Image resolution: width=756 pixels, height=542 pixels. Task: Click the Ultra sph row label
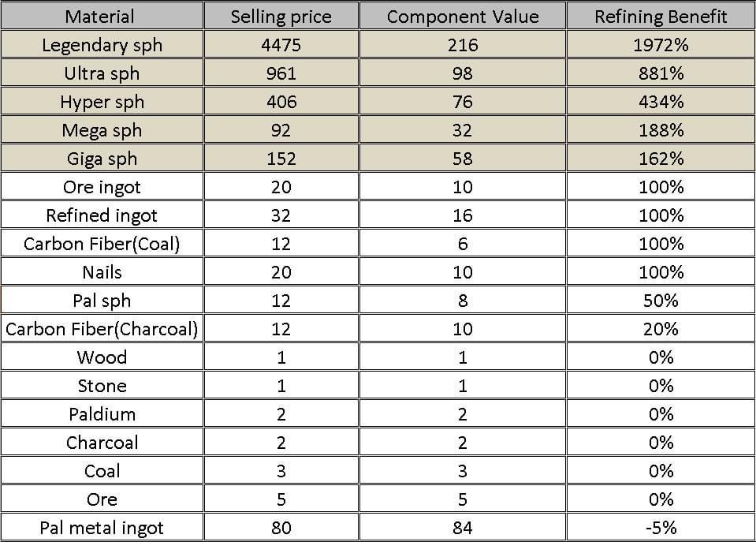pyautogui.click(x=102, y=73)
